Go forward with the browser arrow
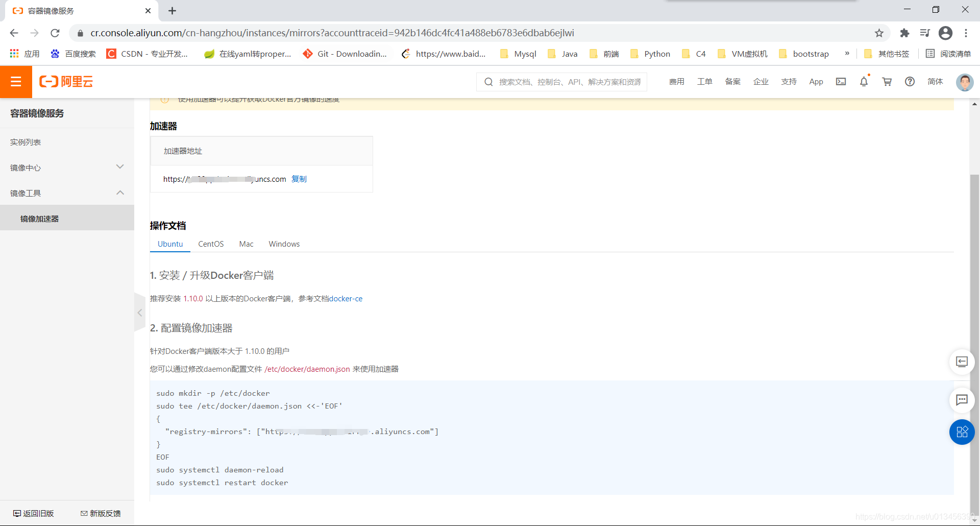Image resolution: width=980 pixels, height=526 pixels. tap(34, 33)
